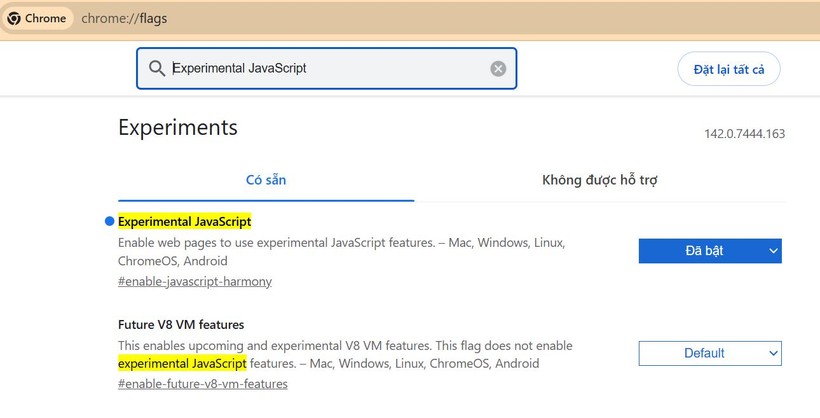The width and height of the screenshot is (820, 418).
Task: Click the Experimental JavaScript description text
Action: click(342, 243)
